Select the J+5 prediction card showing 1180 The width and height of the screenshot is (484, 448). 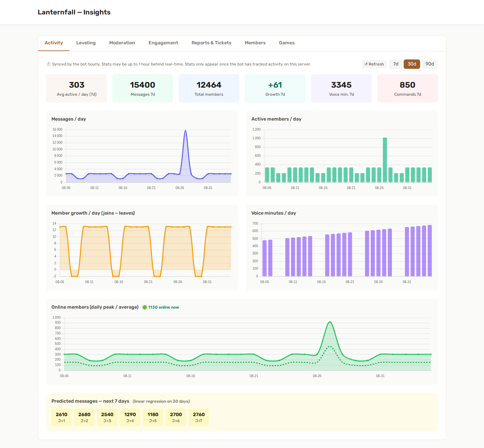153,417
